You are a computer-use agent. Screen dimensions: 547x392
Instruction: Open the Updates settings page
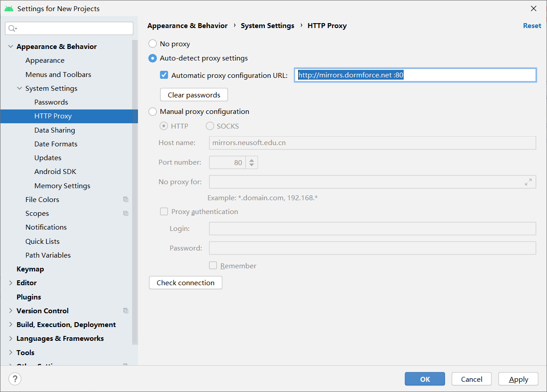(x=48, y=158)
